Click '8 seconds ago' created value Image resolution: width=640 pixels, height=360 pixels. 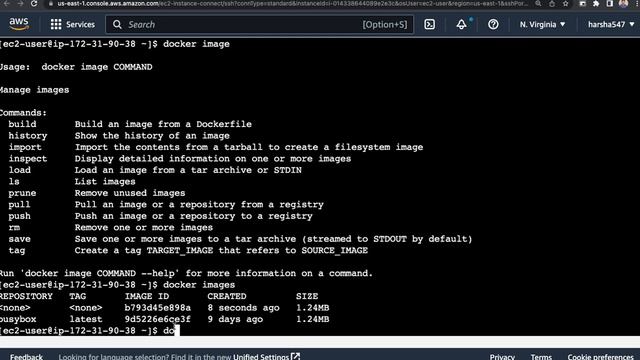click(x=243, y=308)
